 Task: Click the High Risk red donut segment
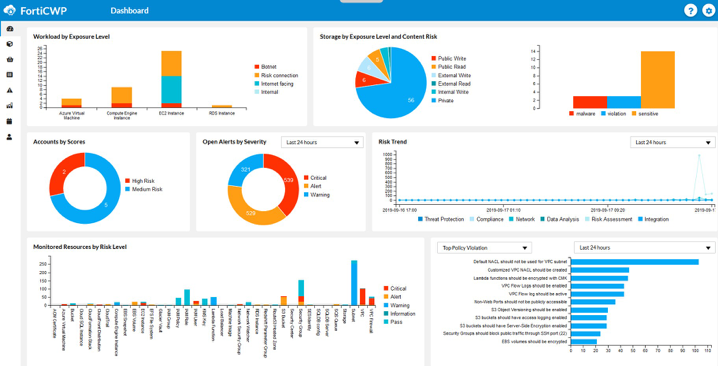tap(65, 172)
